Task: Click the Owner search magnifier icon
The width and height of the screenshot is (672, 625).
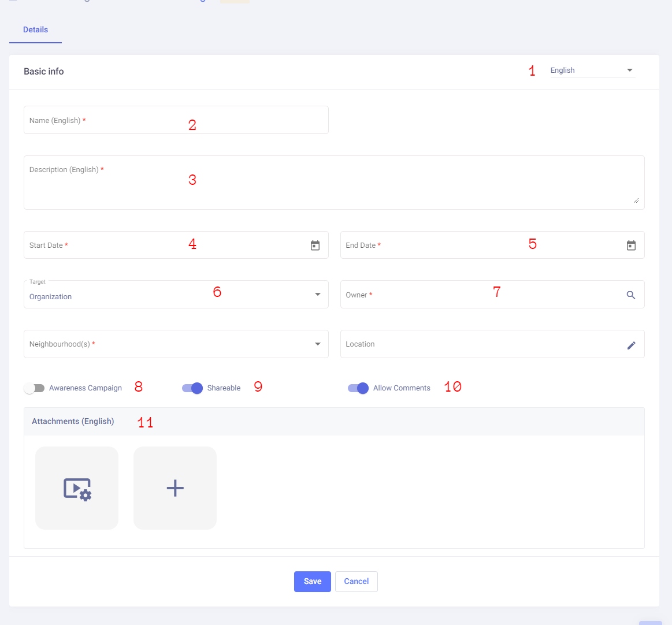Action: pos(631,295)
